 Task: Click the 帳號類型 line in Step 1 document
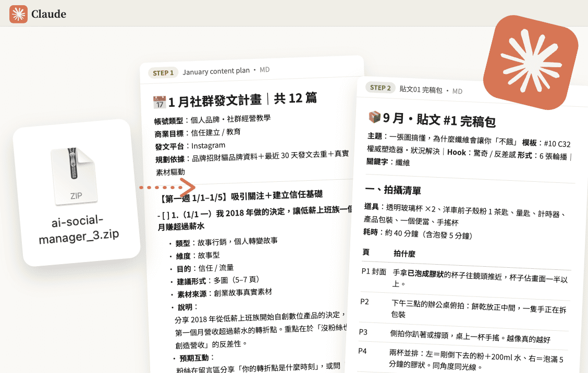[x=212, y=120]
